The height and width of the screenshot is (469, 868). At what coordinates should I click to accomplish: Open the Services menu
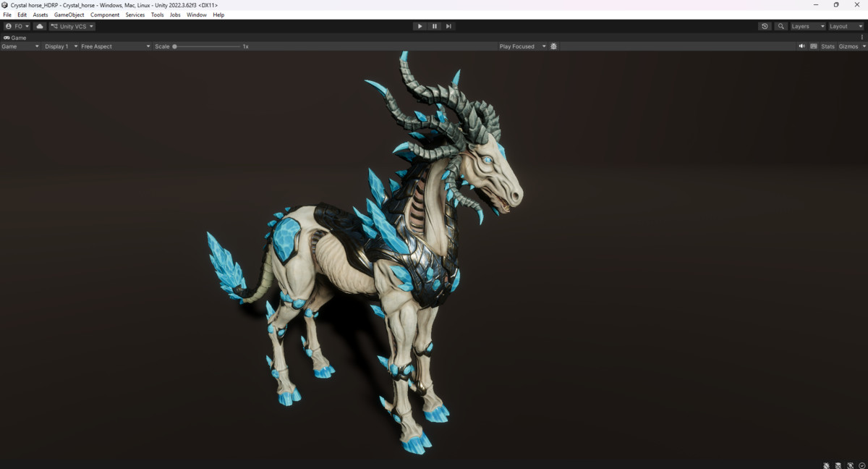(135, 14)
